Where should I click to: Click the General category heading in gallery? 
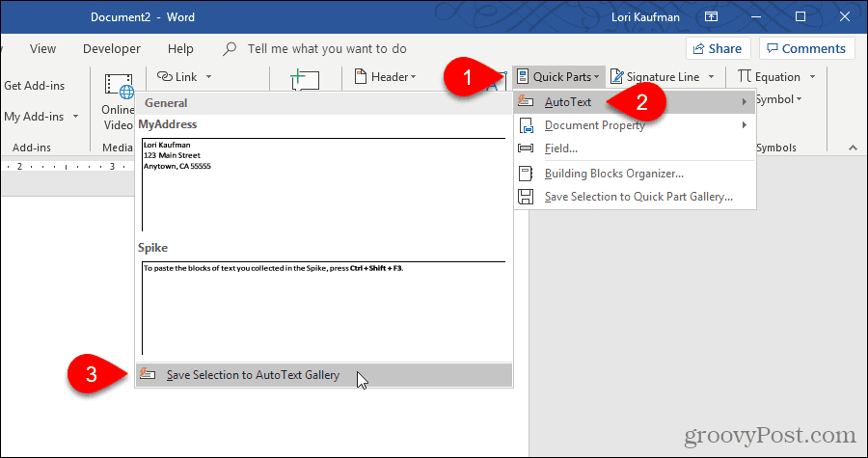point(166,103)
